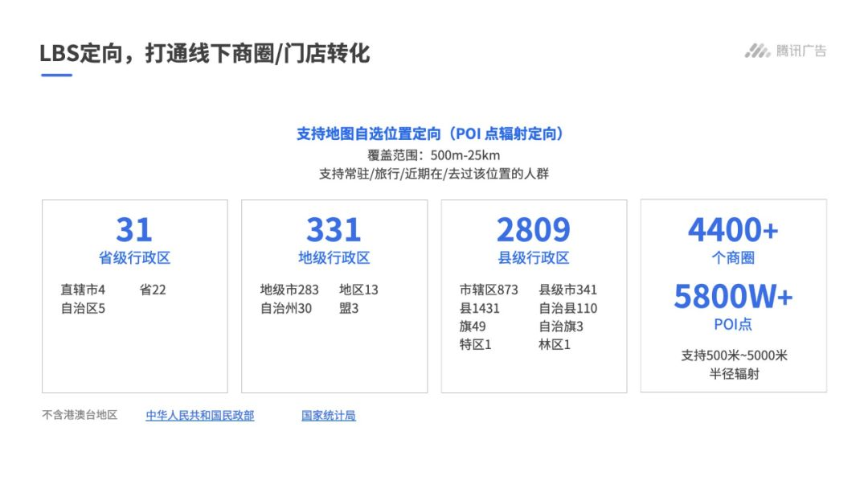Open the 中华人民共和国民政部 link
This screenshot has height=489, width=868.
200,416
